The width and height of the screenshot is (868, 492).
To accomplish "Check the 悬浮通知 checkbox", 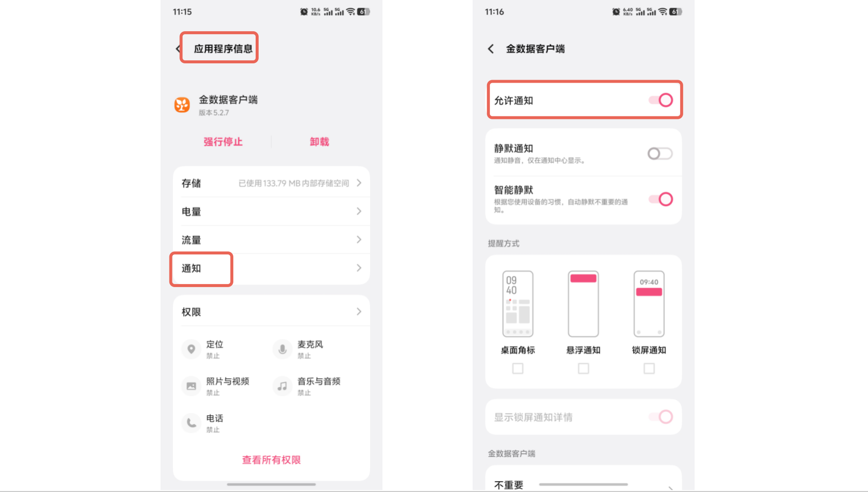I will click(x=584, y=368).
